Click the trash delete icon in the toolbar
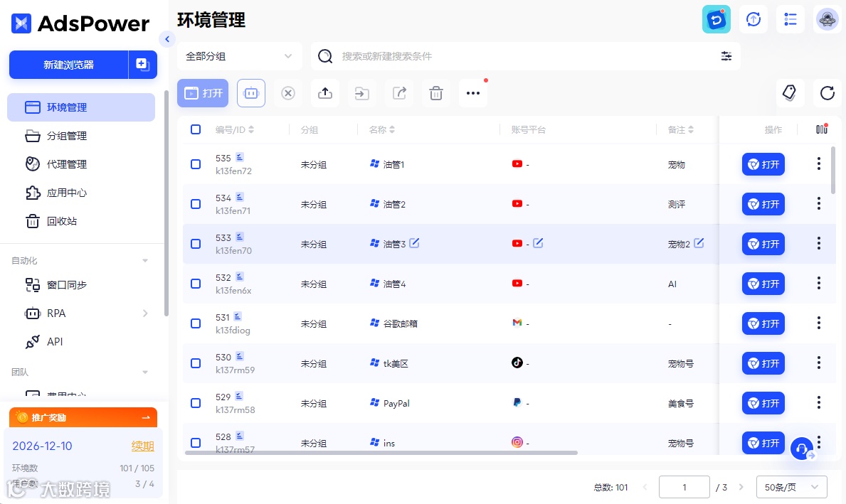Viewport: 846px width, 504px height. click(436, 93)
